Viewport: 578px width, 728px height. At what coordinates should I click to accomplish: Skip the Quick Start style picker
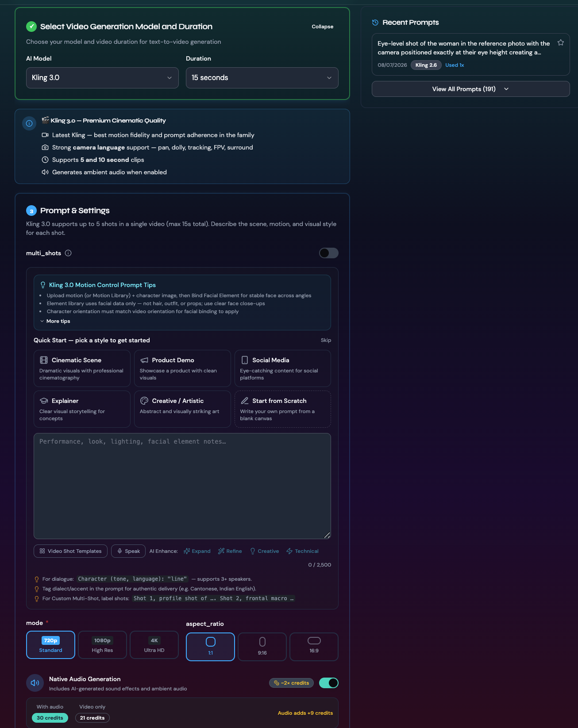click(326, 340)
